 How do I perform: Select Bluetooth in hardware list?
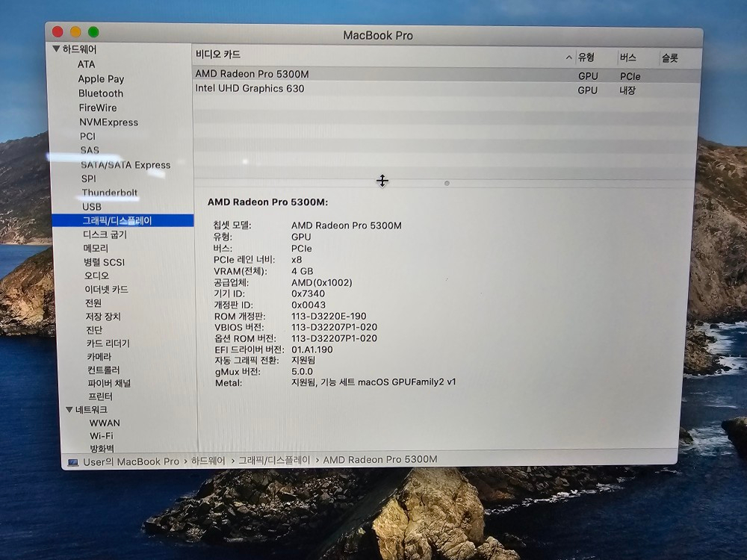(x=101, y=93)
